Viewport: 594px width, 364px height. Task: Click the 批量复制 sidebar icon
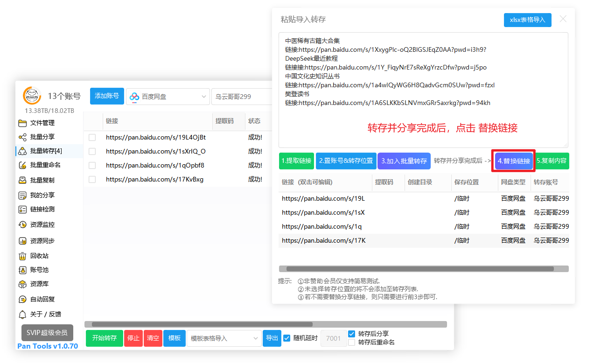point(22,180)
